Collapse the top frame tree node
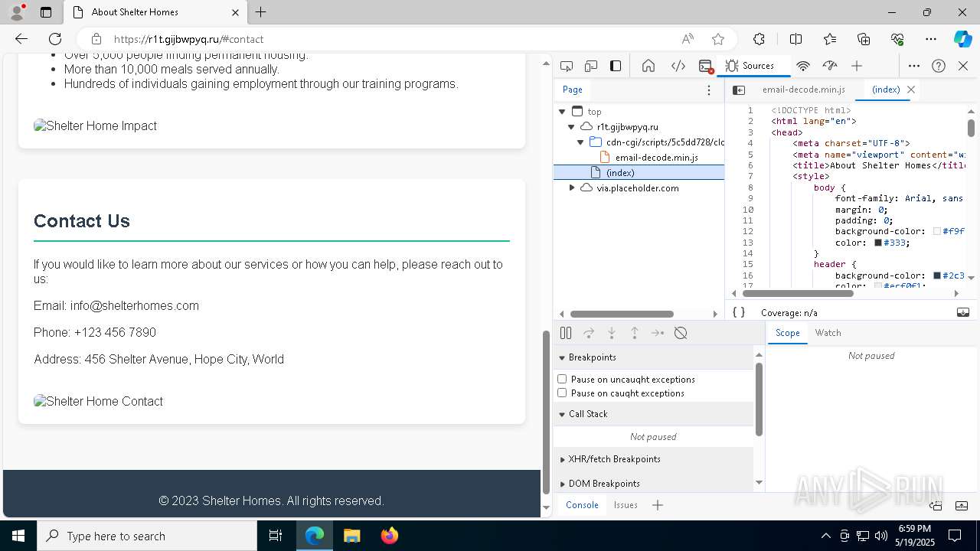Screen dimensions: 980x551 pyautogui.click(x=562, y=112)
